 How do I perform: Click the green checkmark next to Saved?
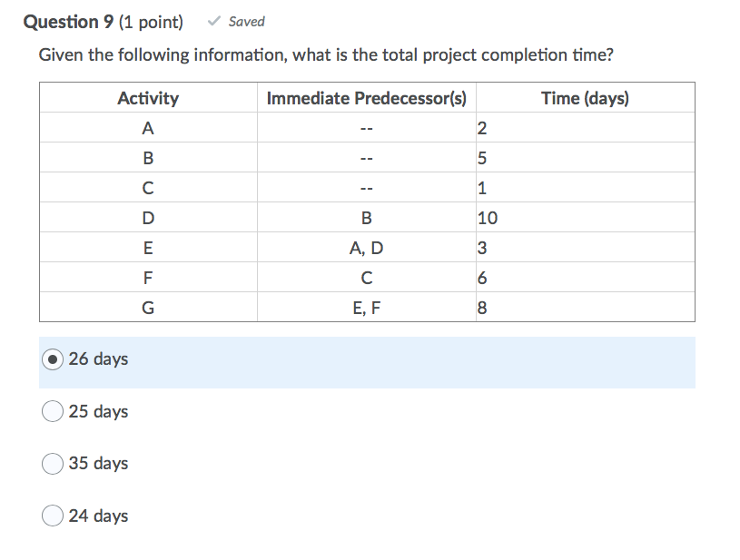213,21
